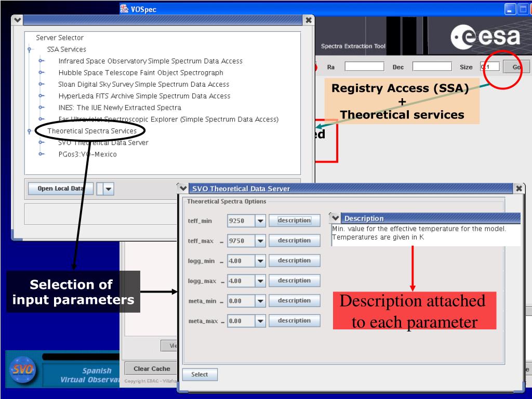Click the Description panel text
Image resolution: width=532 pixels, height=399 pixels.
(x=419, y=233)
